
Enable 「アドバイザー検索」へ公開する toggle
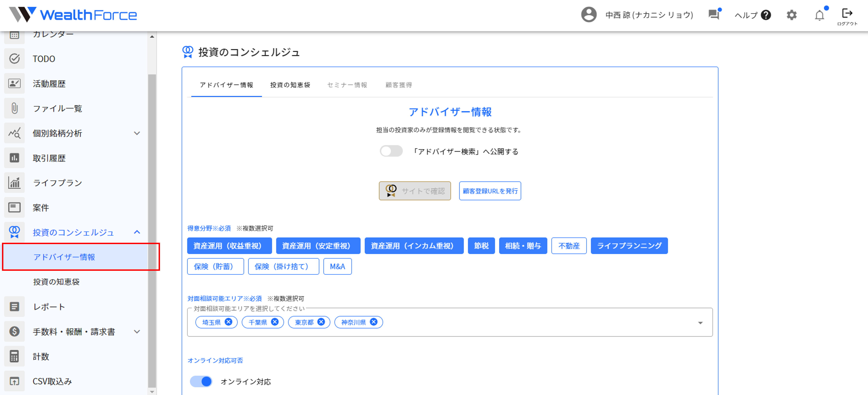click(x=391, y=151)
